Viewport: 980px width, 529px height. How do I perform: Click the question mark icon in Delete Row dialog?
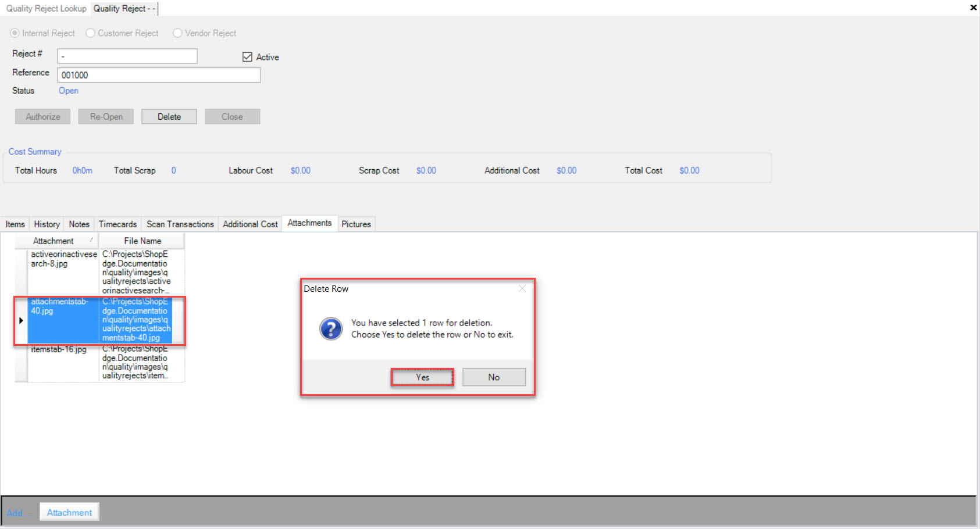click(331, 329)
